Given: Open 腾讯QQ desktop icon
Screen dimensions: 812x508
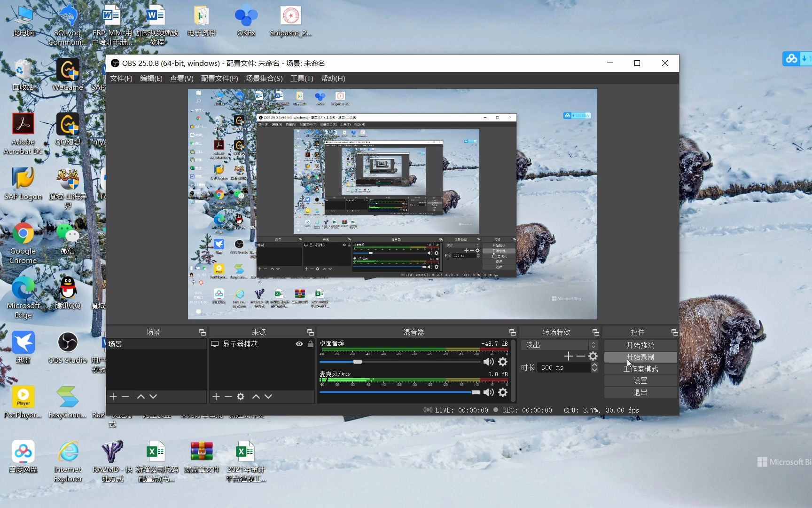Looking at the screenshot, I should [68, 294].
